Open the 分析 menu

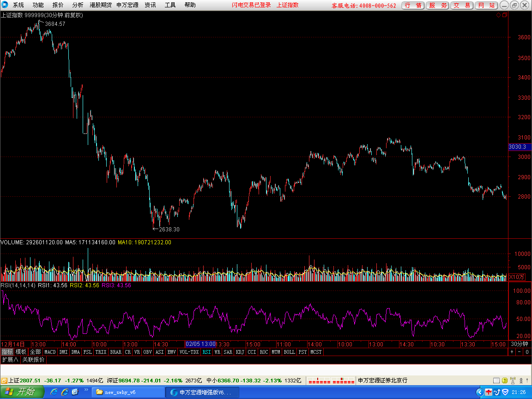point(78,5)
